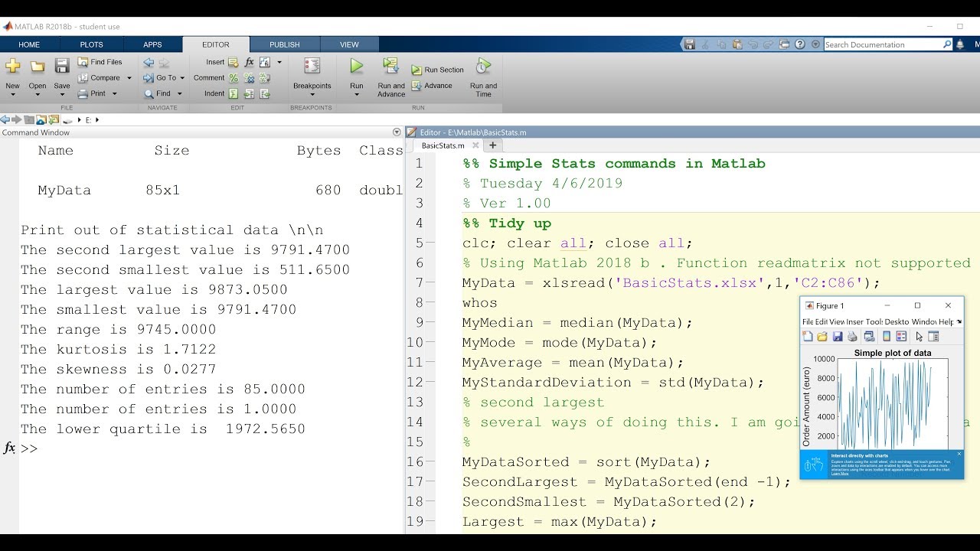Open the dropdown arrow under Open
The image size is (980, 551).
(x=38, y=96)
